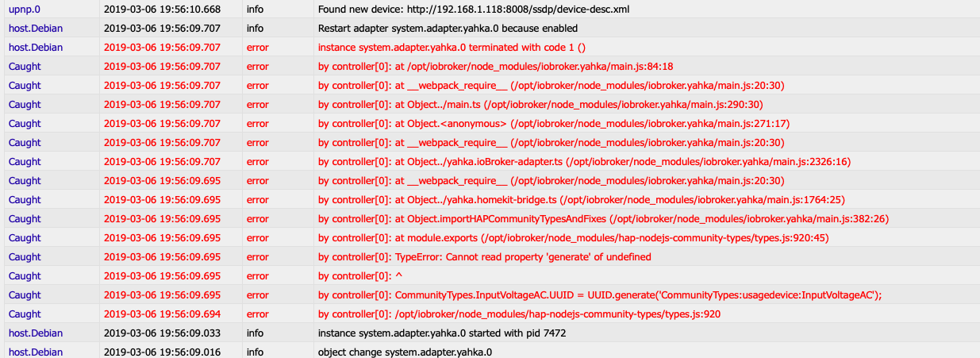Viewport: 980px width, 358px height.
Task: Select the 'module.exports' types.js:920:45 line
Action: click(x=574, y=237)
